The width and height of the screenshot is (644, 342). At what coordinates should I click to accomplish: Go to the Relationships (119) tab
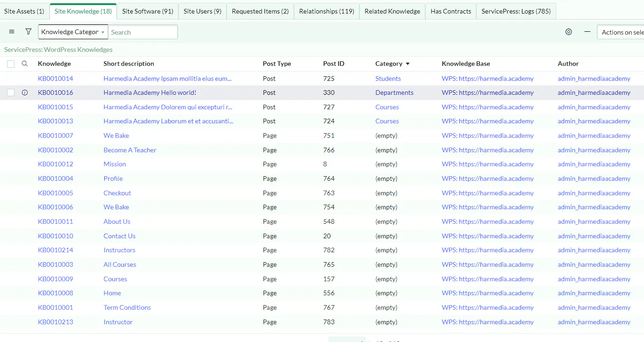tap(327, 11)
